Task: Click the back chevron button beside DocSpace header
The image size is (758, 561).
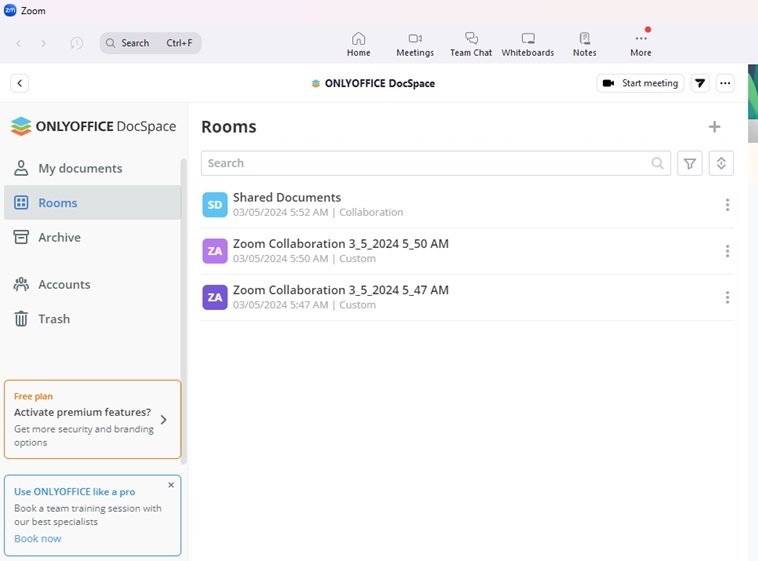Action: 19,83
